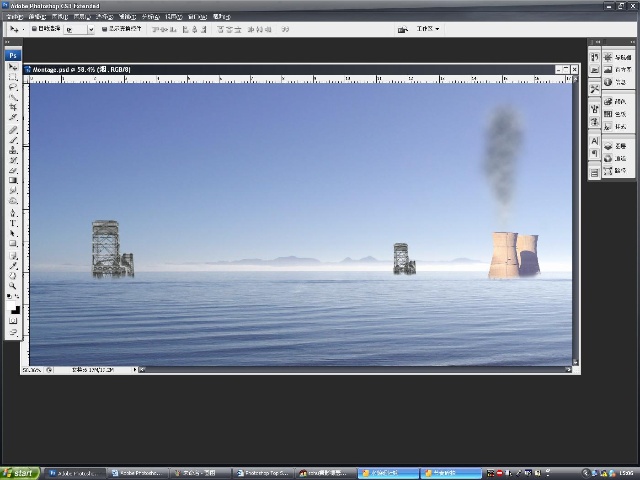This screenshot has width=640, height=480.
Task: Open the Workspace dropdown
Action: (428, 29)
